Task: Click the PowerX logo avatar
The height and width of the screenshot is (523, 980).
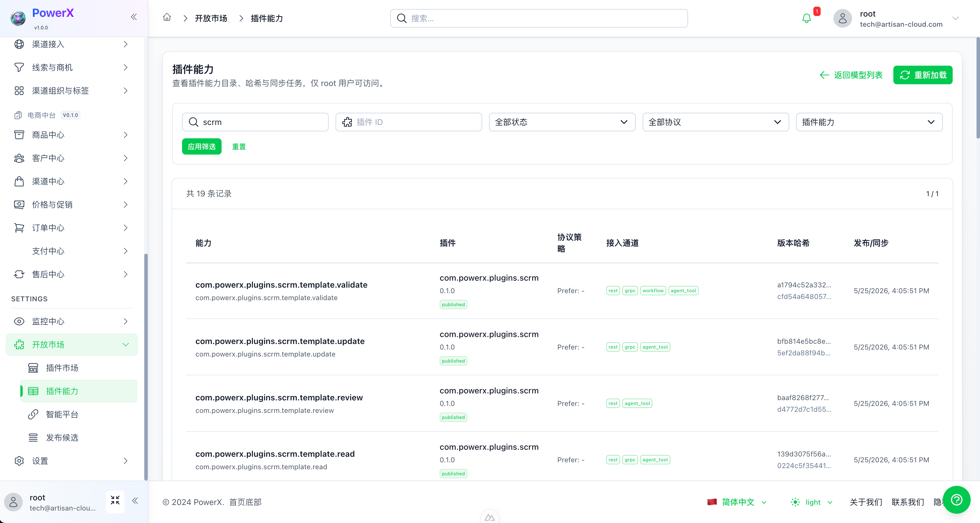Action: pyautogui.click(x=18, y=18)
